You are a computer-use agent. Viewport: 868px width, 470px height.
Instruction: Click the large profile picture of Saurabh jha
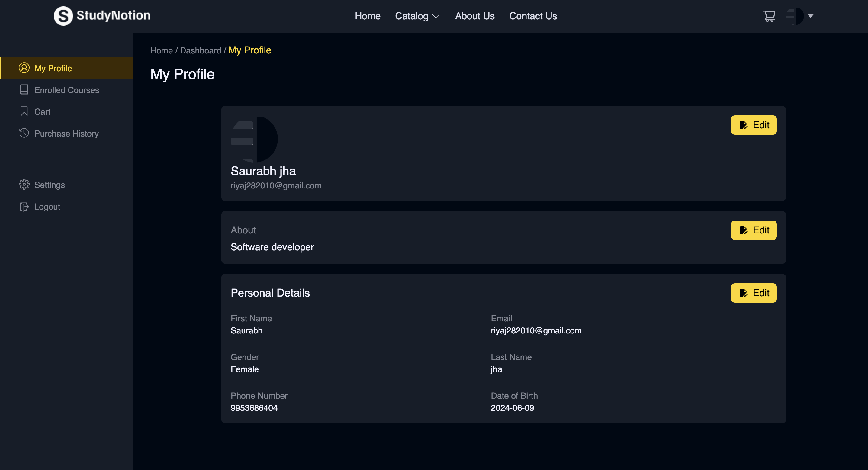coord(254,140)
